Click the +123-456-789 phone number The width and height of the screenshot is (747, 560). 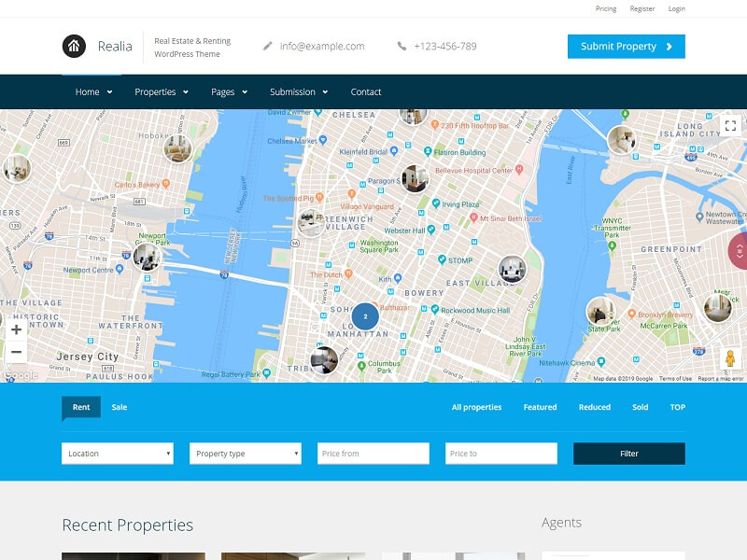(445, 46)
